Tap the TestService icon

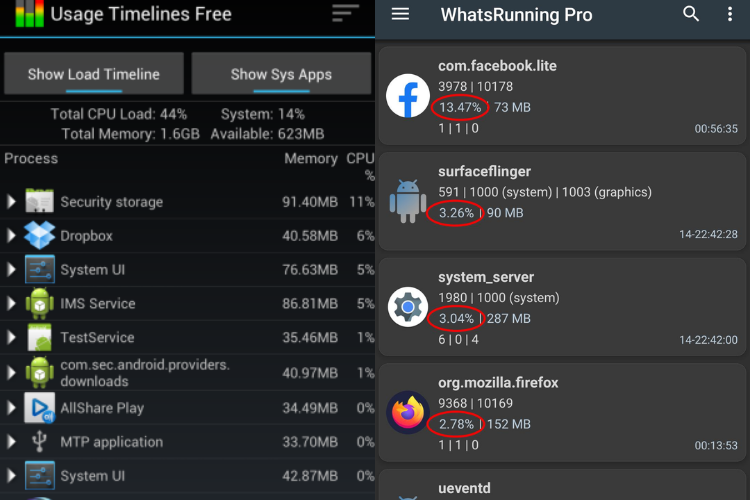40,337
